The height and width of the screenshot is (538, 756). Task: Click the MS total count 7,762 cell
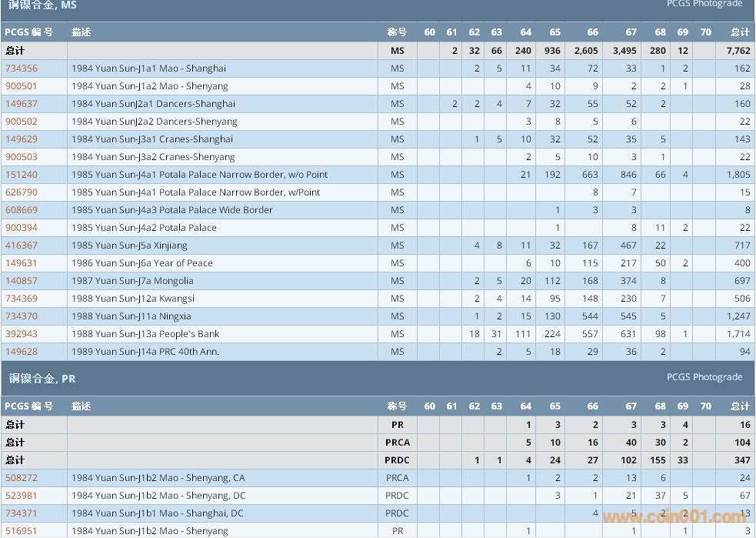click(737, 51)
